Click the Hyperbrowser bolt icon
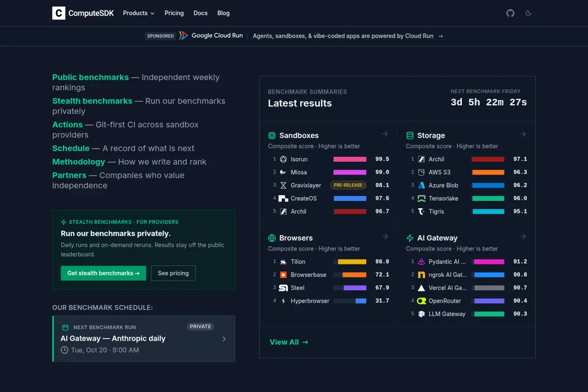The width and height of the screenshot is (588, 392). 284,301
